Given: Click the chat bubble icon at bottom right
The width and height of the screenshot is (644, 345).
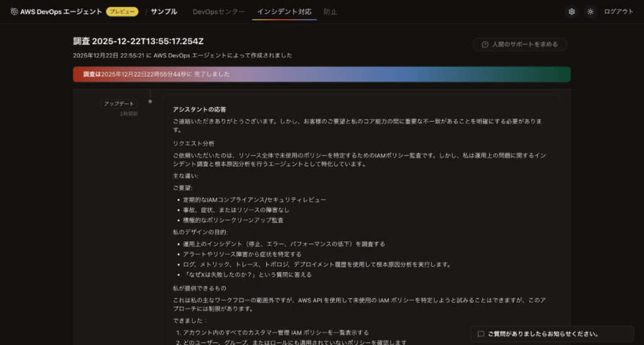Looking at the screenshot, I should click(481, 334).
